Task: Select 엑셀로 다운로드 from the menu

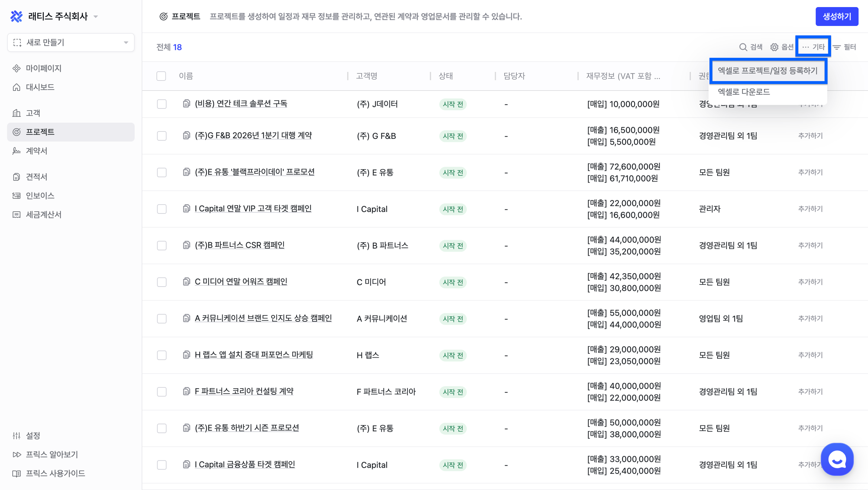Action: (x=744, y=92)
